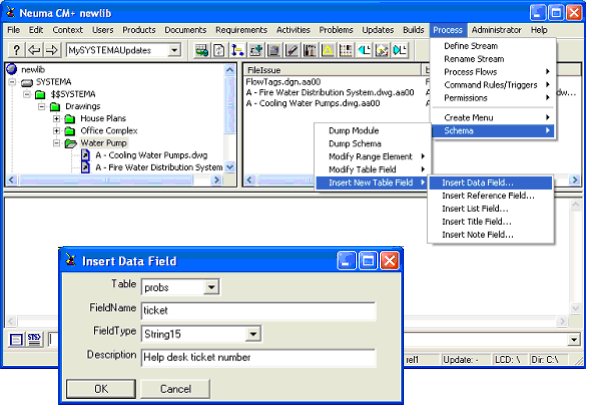
Task: Click the FileIssue column header
Action: tap(332, 70)
